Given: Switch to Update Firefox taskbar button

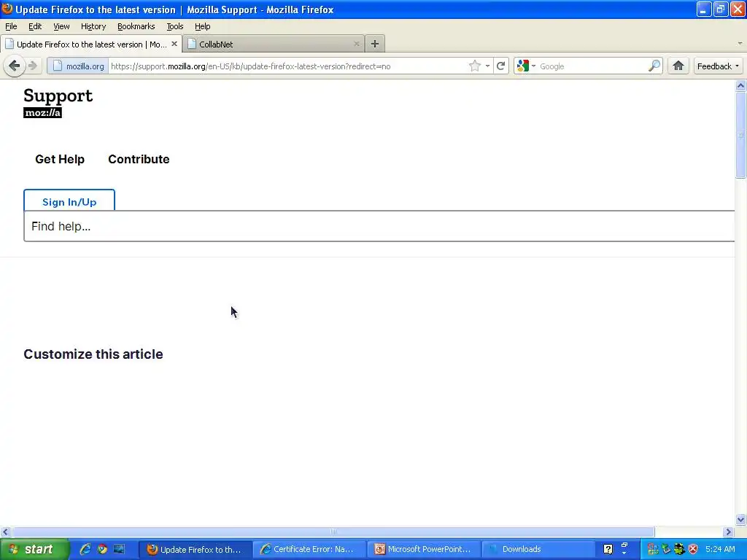Looking at the screenshot, I should click(196, 550).
